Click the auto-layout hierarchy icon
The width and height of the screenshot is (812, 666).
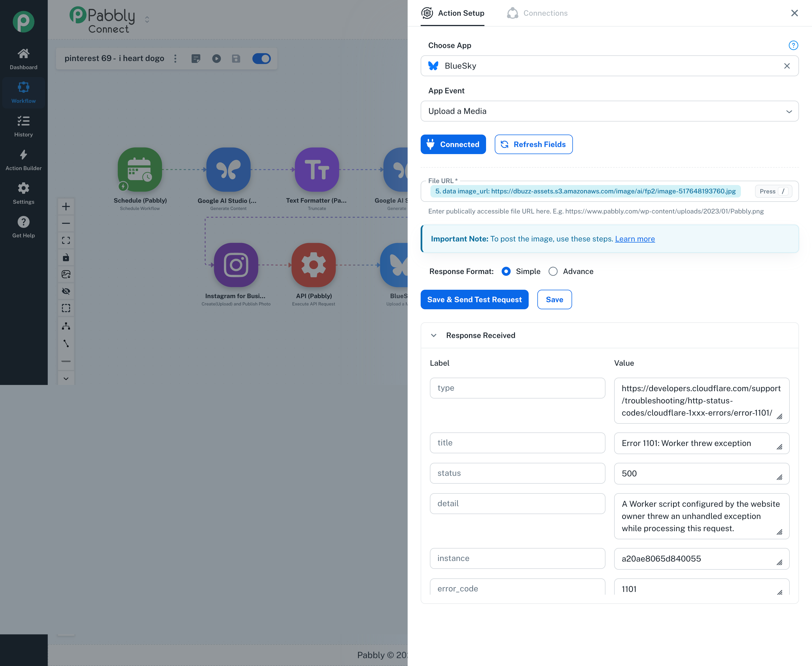point(66,326)
